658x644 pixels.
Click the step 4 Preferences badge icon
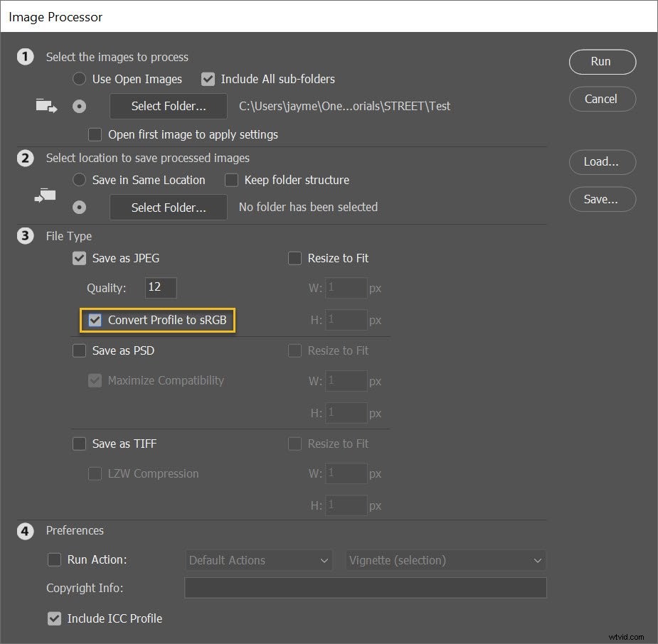tap(26, 531)
